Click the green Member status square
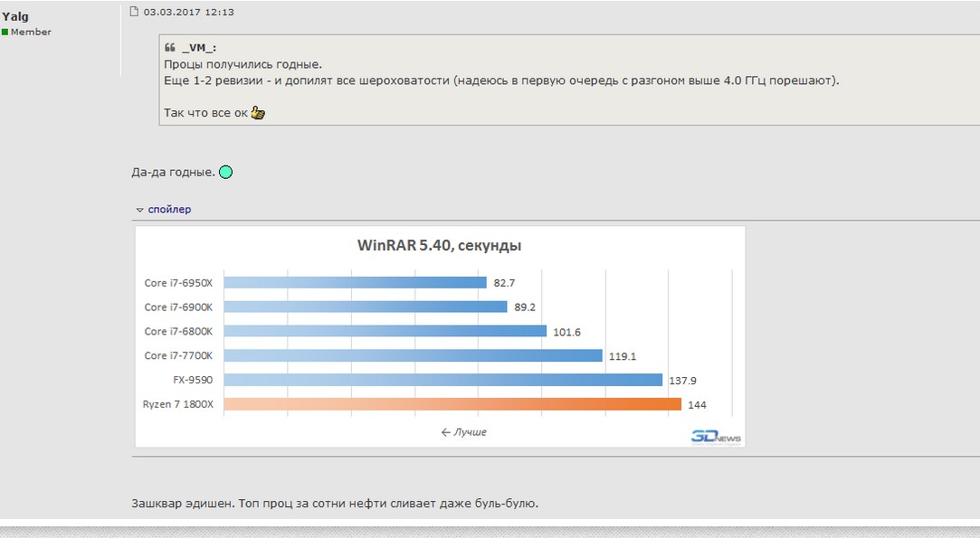The width and height of the screenshot is (980, 538). [5, 32]
